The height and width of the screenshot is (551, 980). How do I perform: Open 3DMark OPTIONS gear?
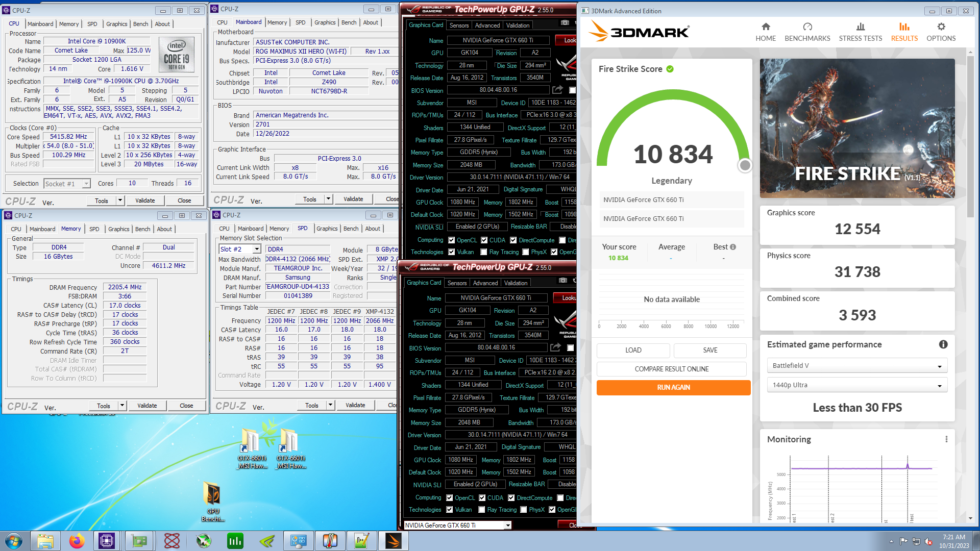point(941,32)
